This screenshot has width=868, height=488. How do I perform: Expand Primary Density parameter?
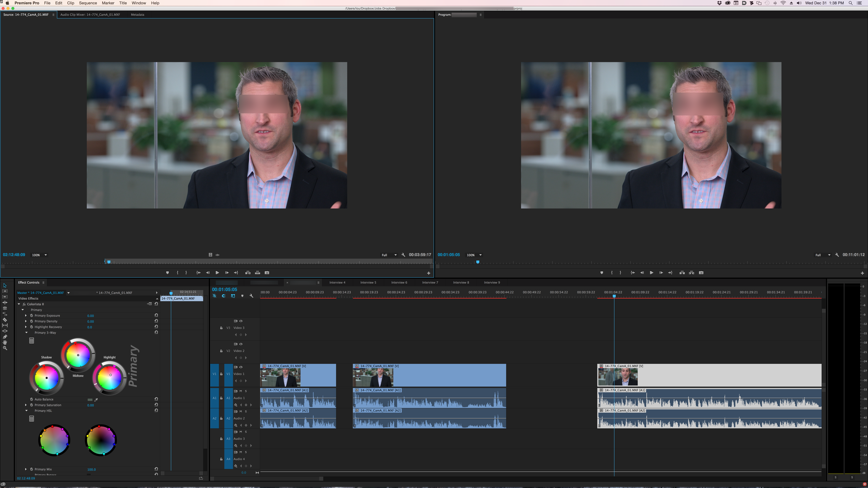click(26, 321)
